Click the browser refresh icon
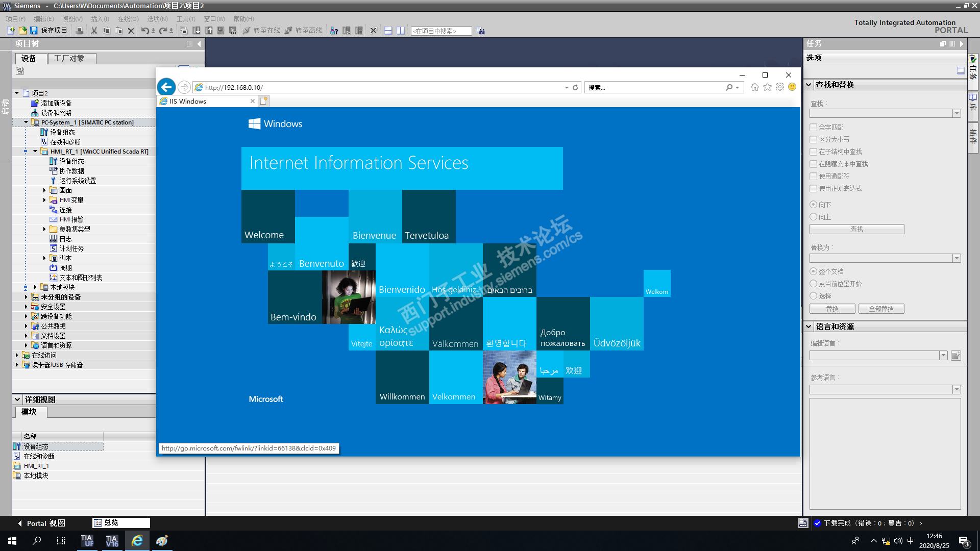Image resolution: width=980 pixels, height=551 pixels. pyautogui.click(x=575, y=87)
